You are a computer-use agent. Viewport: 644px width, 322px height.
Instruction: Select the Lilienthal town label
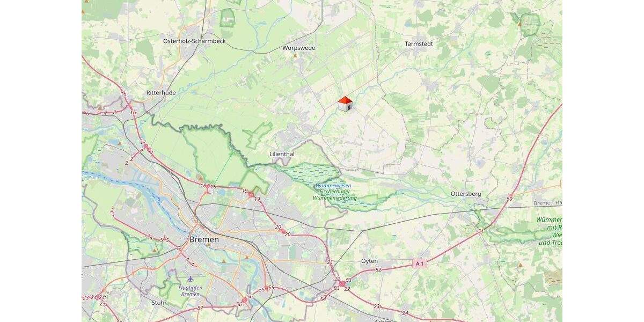(x=282, y=154)
